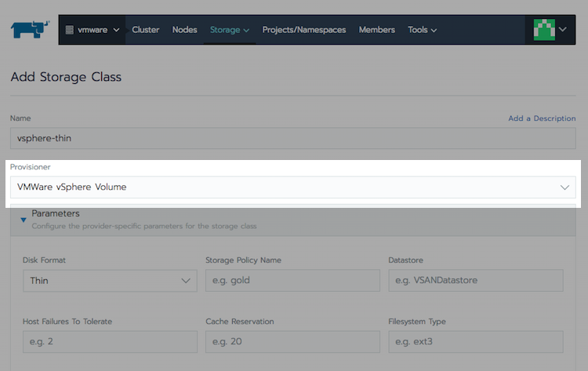This screenshot has height=371, width=588.
Task: Click the Host Failures To Tolerate field
Action: [x=110, y=342]
